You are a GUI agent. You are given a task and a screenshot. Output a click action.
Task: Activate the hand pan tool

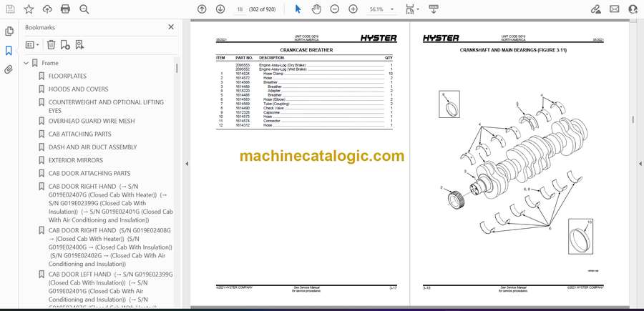[316, 9]
